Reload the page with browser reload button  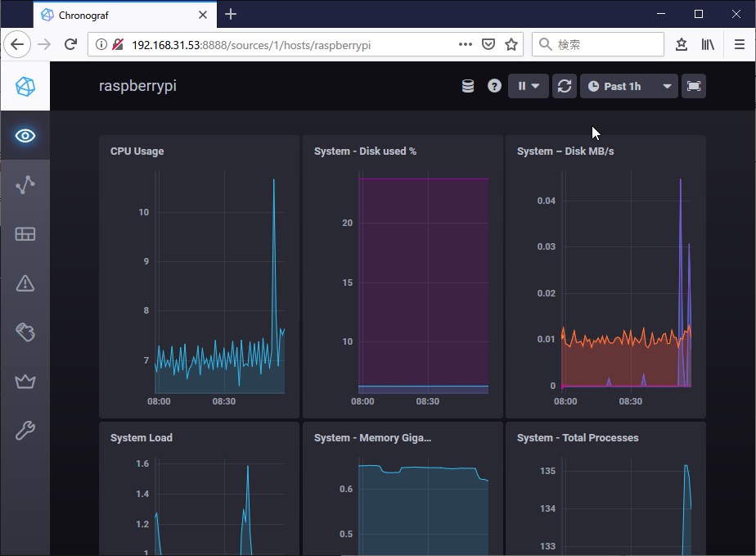click(71, 44)
